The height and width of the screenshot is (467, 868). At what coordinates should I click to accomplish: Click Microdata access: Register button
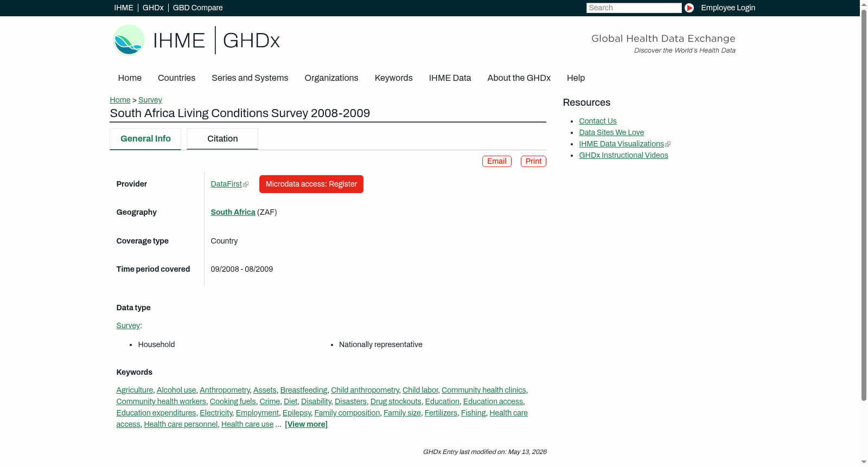[311, 184]
